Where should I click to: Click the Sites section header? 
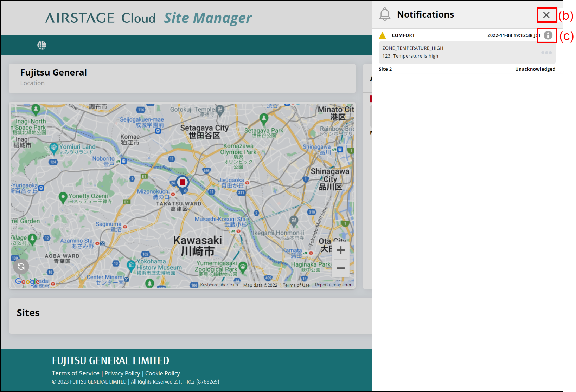[28, 313]
